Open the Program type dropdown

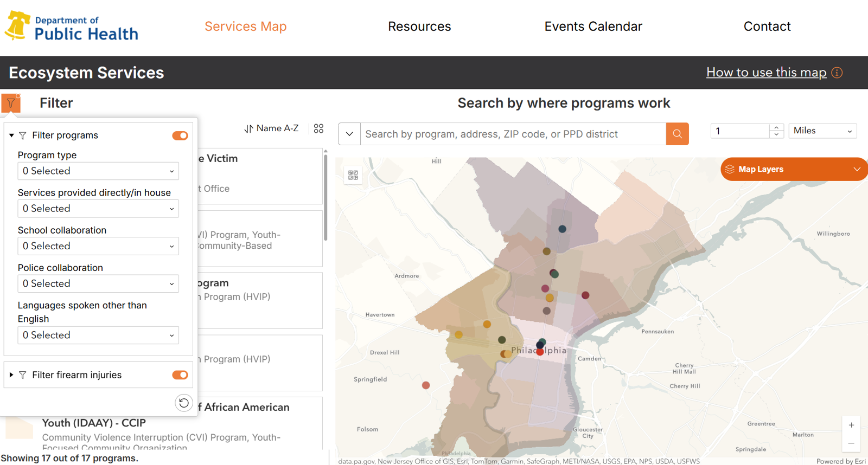point(98,171)
